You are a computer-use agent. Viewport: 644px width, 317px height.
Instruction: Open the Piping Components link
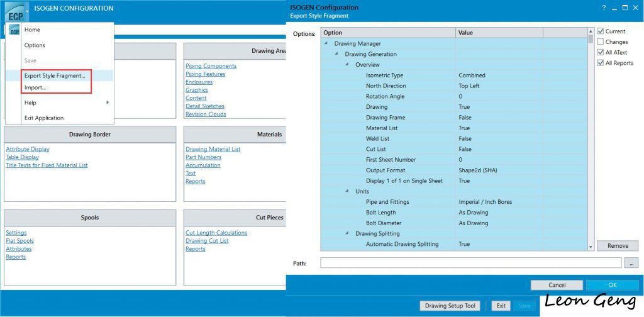coord(211,66)
